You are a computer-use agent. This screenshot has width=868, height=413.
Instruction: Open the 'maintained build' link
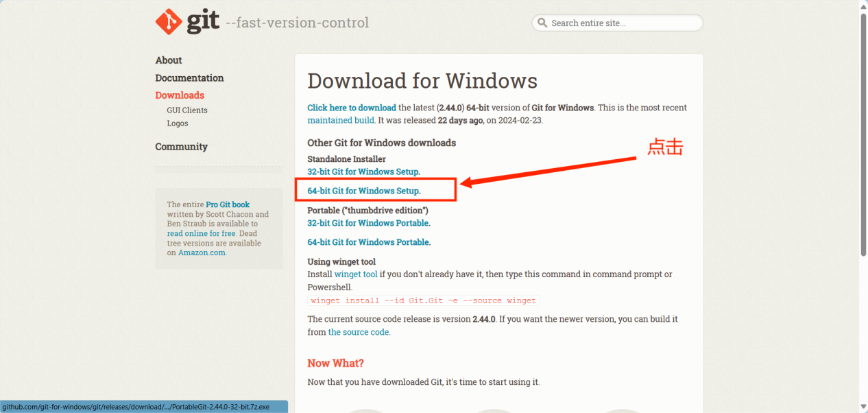[341, 120]
